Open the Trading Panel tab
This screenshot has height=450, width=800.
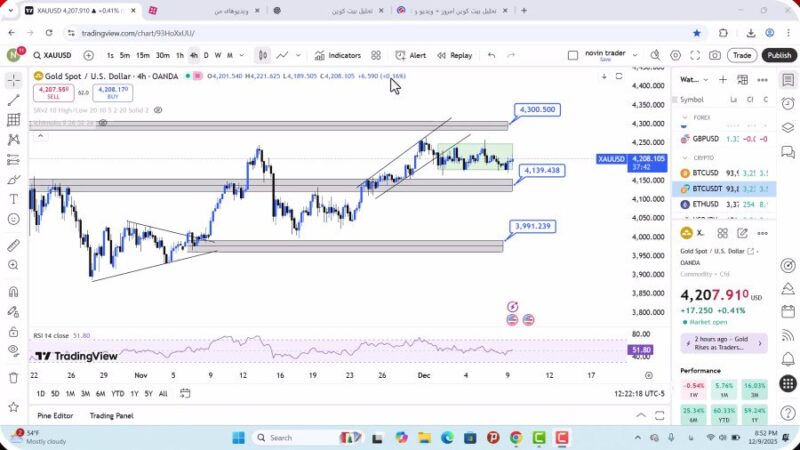(111, 416)
